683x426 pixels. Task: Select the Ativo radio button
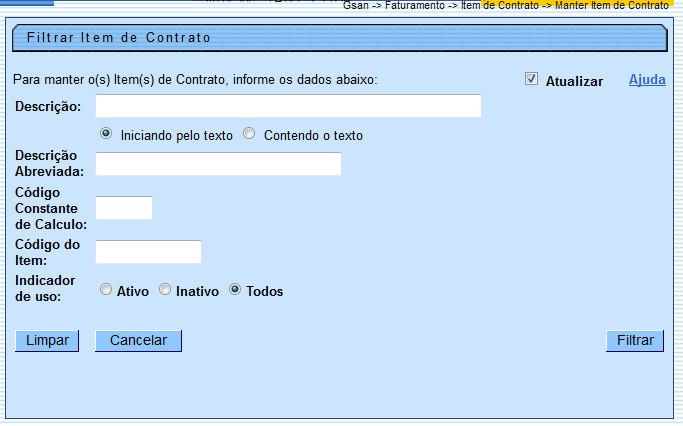[106, 290]
